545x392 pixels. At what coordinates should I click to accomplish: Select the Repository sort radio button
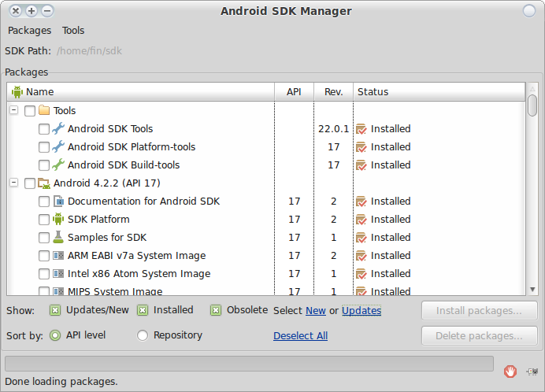coord(143,335)
